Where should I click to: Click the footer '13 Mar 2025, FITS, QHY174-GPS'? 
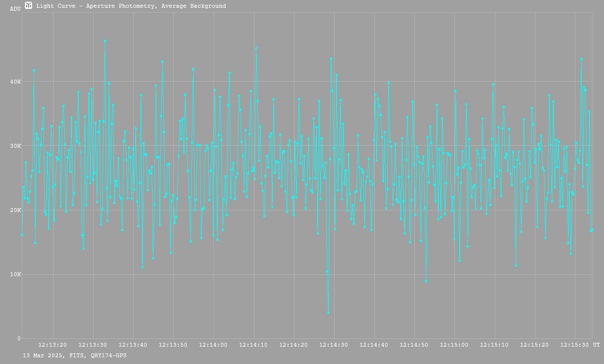click(x=75, y=355)
